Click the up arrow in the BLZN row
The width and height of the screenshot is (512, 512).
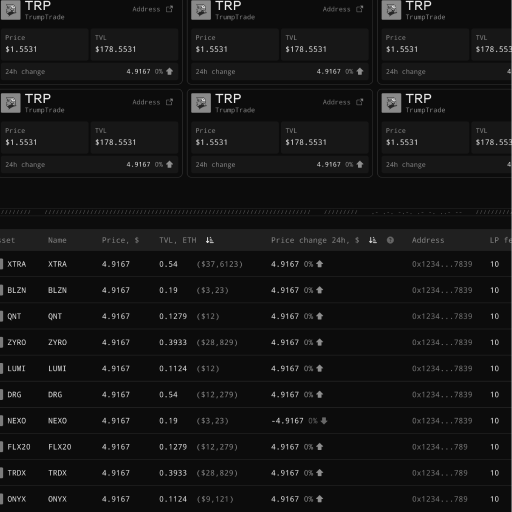point(319,290)
